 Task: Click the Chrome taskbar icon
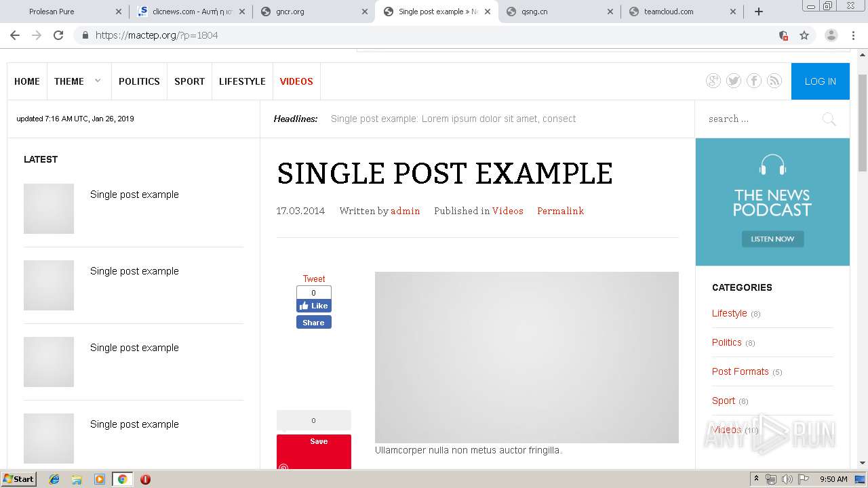pos(122,479)
